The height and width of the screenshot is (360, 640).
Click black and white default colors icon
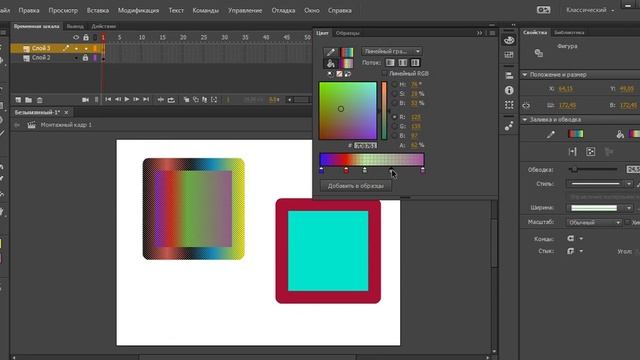coord(331,74)
